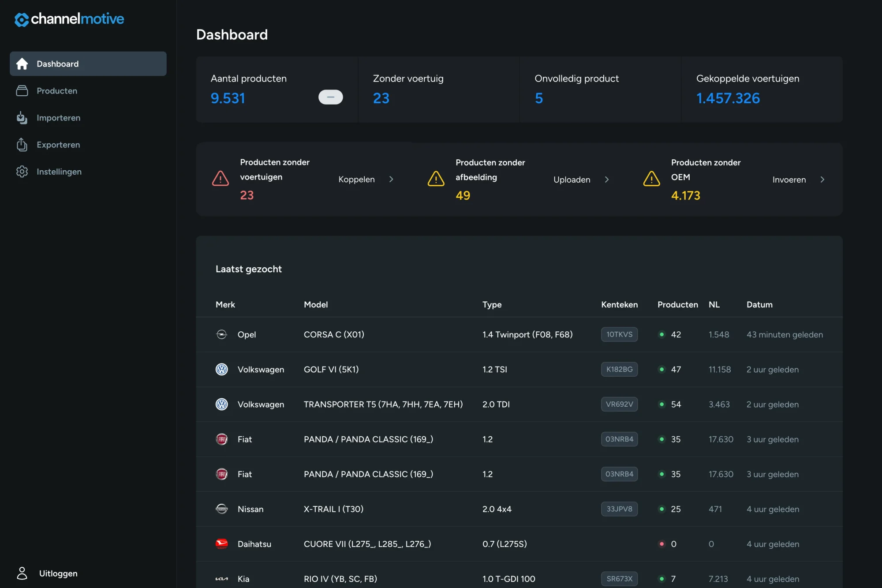Toggle the pill switch beside Aantal producten
The width and height of the screenshot is (882, 588).
tap(331, 97)
